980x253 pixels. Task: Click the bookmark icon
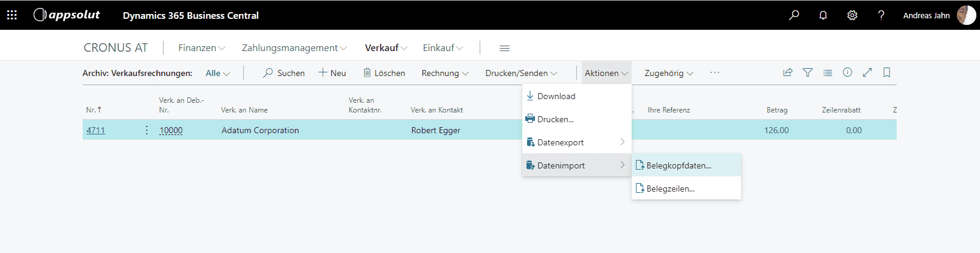tap(887, 72)
